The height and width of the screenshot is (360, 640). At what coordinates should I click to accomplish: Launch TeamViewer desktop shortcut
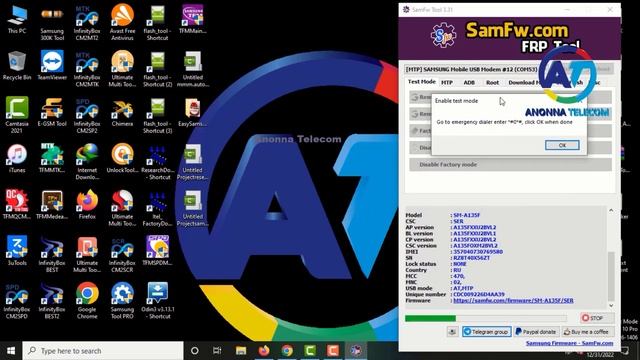52,65
